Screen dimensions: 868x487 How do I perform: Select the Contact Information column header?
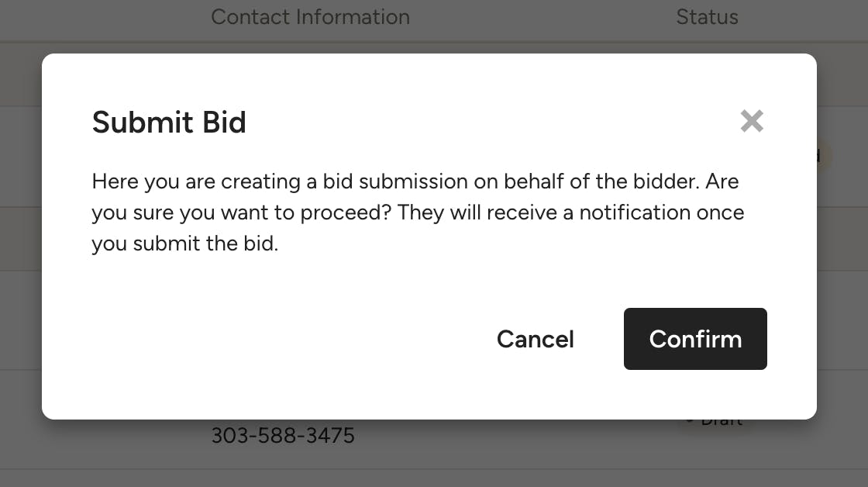pos(310,17)
